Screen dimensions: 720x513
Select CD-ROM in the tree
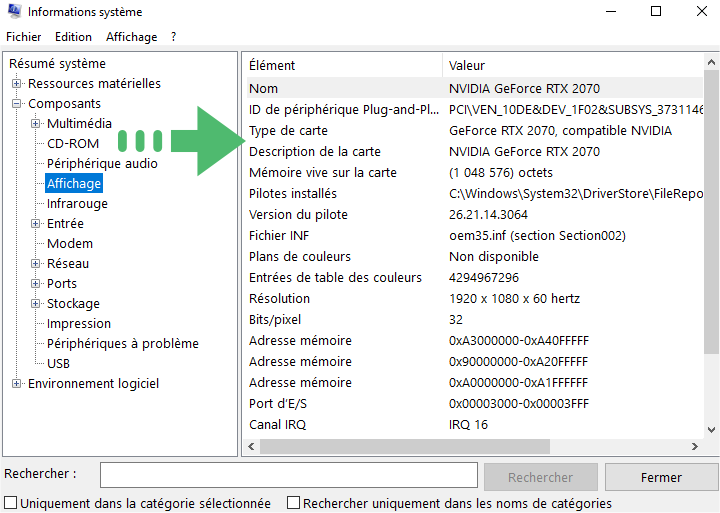pos(73,144)
